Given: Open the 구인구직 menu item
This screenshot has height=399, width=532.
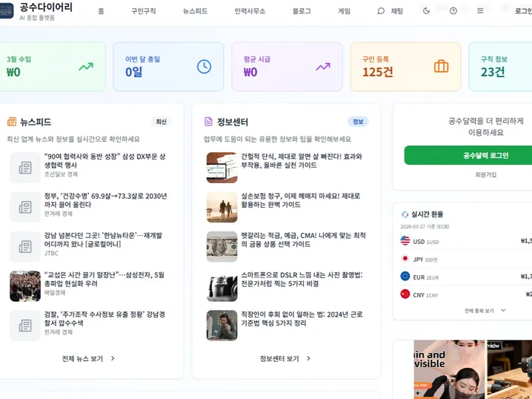Looking at the screenshot, I should click(143, 11).
